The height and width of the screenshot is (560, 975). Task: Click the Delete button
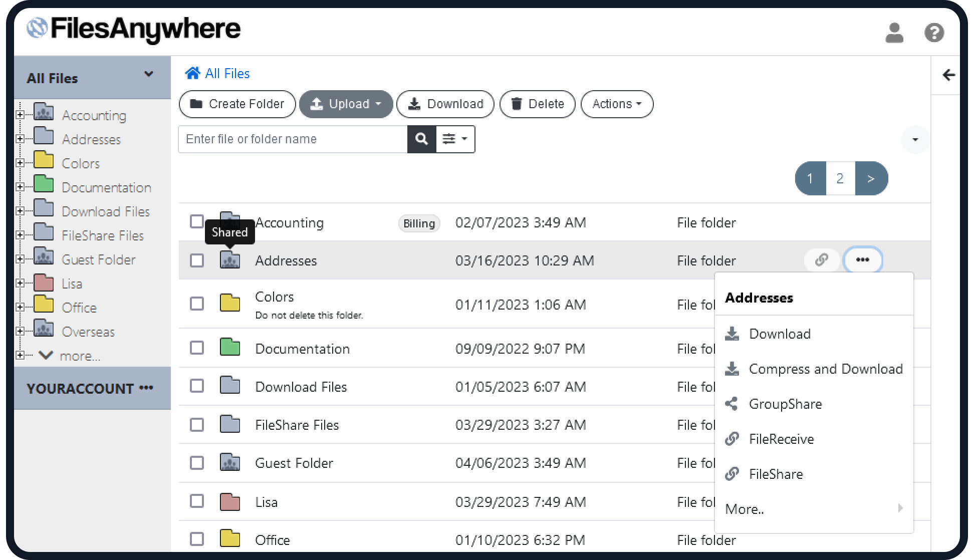(x=538, y=104)
